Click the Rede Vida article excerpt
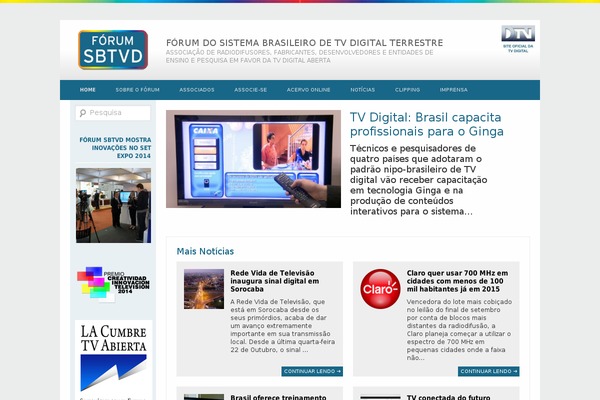This screenshot has height=400, width=600. click(x=282, y=326)
